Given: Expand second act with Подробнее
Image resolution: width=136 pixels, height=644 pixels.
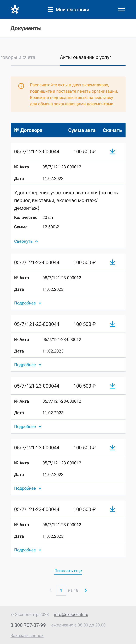Looking at the screenshot, I should [28, 303].
